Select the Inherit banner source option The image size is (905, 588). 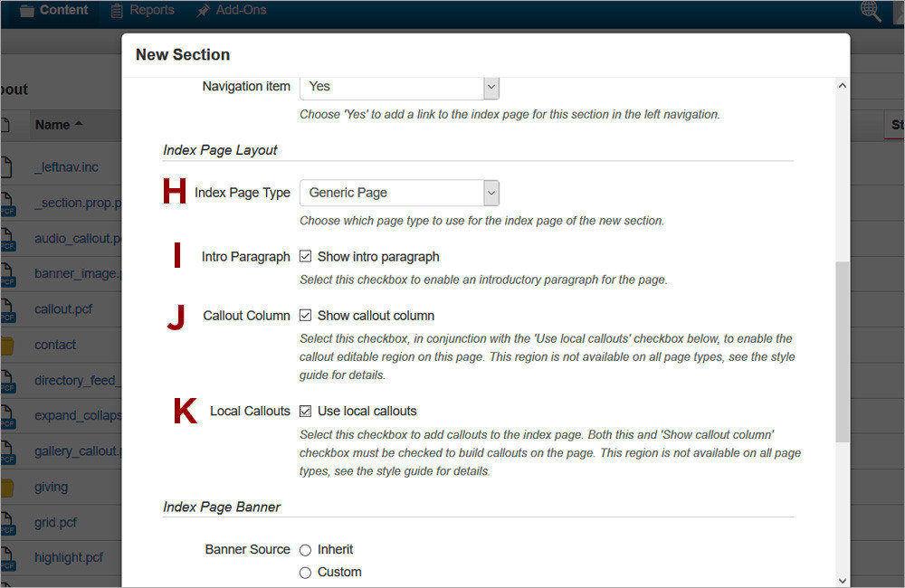[x=304, y=549]
